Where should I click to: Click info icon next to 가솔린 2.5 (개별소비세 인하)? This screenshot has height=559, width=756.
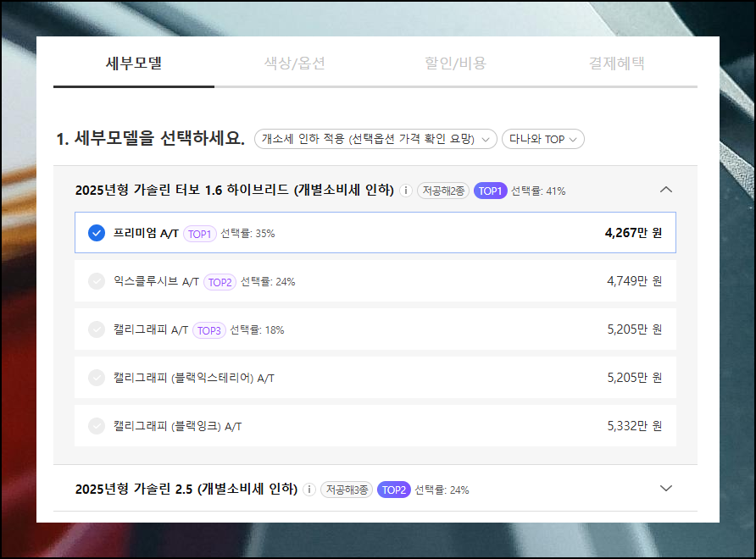(309, 490)
